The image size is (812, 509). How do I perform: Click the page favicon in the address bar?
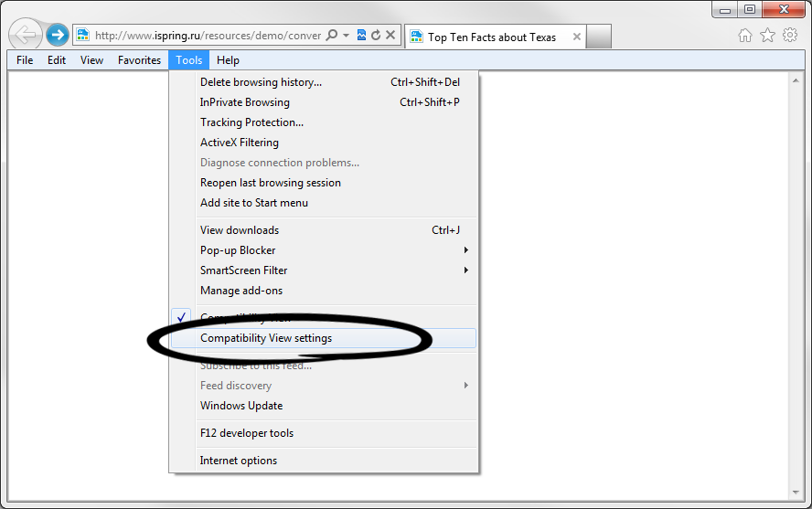coord(83,35)
